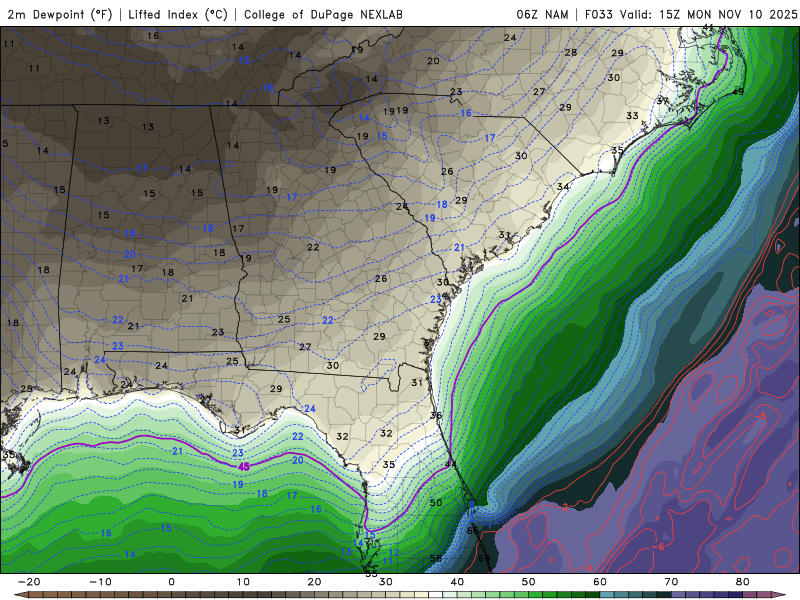Click the "37" dewpoint value in eastern North Carolina
This screenshot has height=600, width=800.
[x=663, y=101]
